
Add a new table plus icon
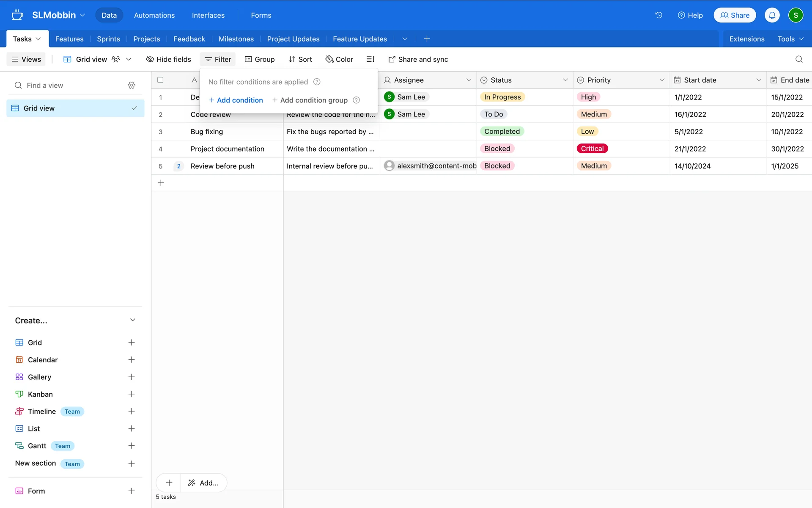[427, 39]
